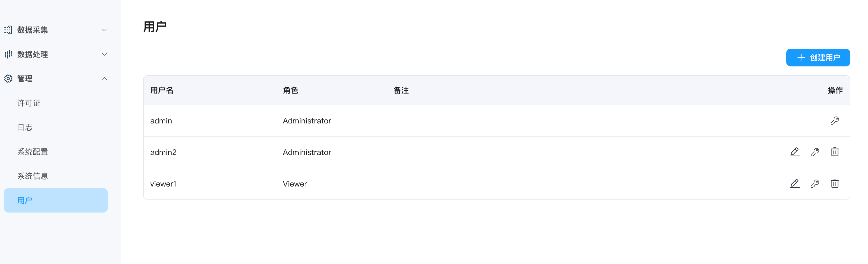Open the 许可证 menu item

29,103
